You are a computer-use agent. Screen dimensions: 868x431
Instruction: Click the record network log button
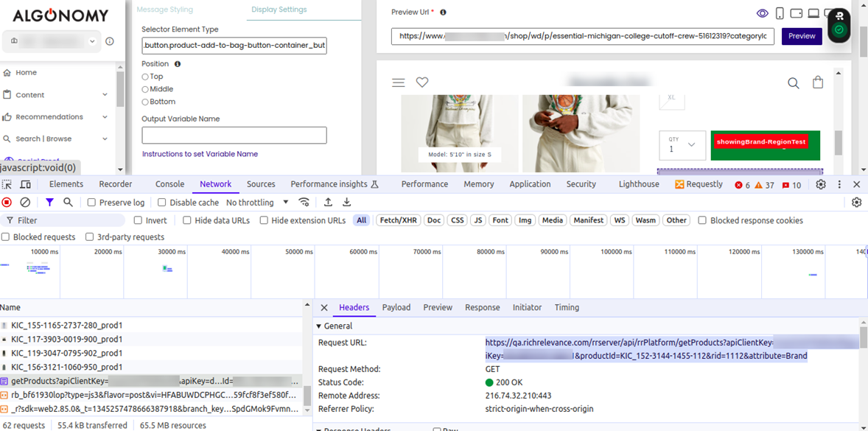point(7,202)
